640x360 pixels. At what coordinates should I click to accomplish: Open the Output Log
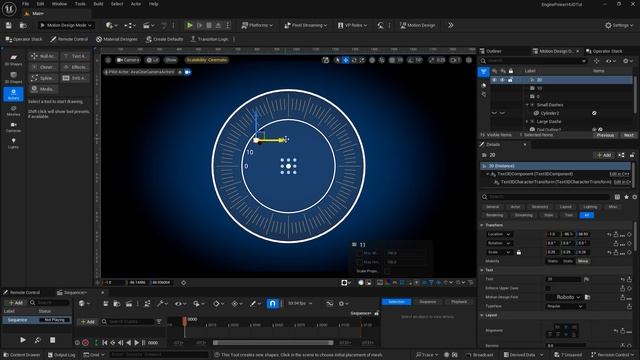61,355
